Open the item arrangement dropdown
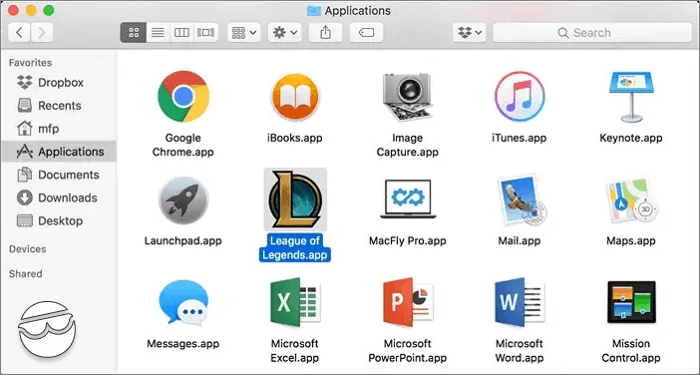Viewport: 700px width, 375px height. click(x=244, y=33)
